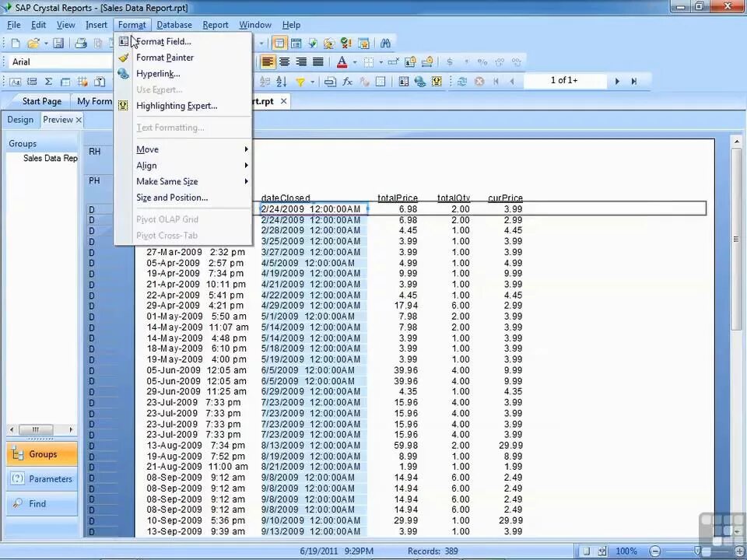Open the Edit menu
This screenshot has width=747, height=560.
click(x=39, y=25)
